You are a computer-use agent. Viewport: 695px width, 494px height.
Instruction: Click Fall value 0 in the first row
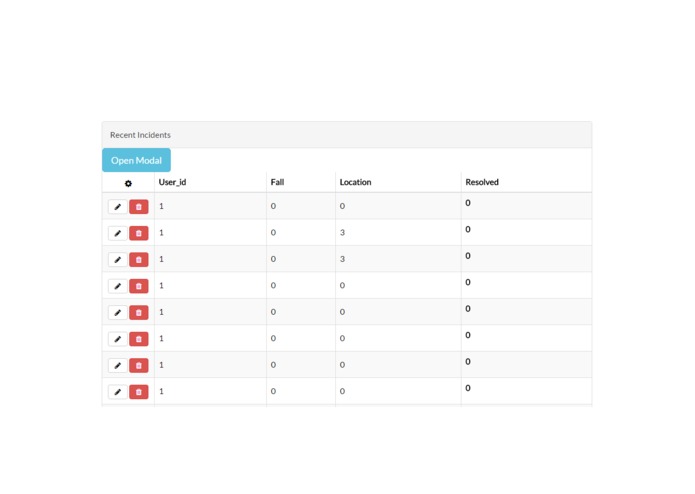[x=273, y=206]
